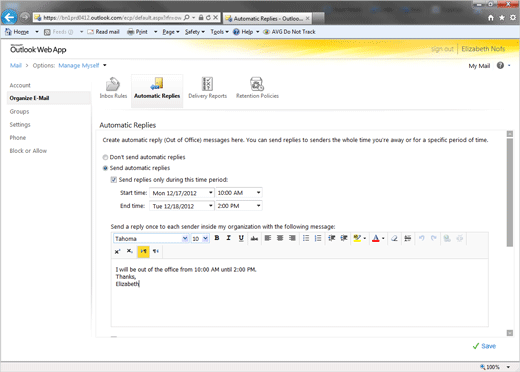Open Phone in left navigation
The width and height of the screenshot is (520, 372).
18,138
